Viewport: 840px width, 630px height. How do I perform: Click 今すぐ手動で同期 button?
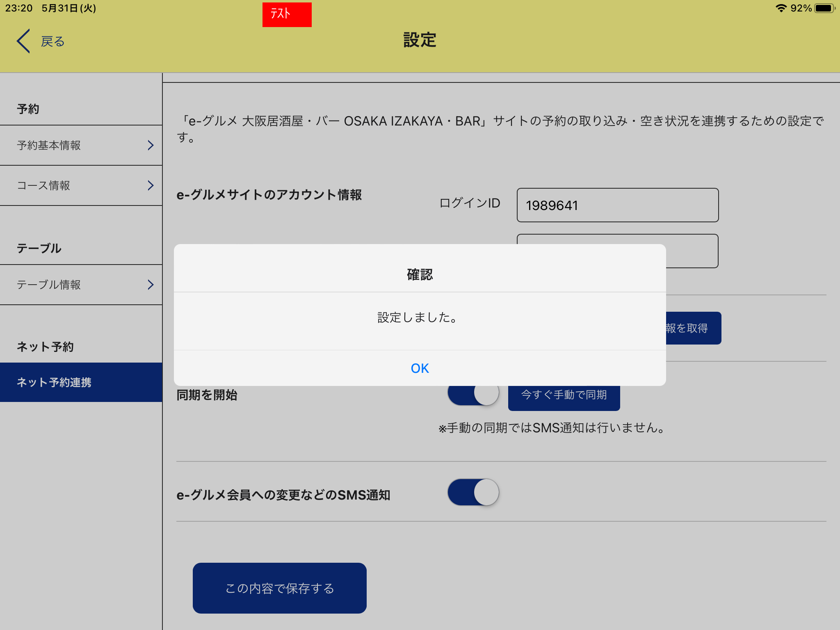564,398
